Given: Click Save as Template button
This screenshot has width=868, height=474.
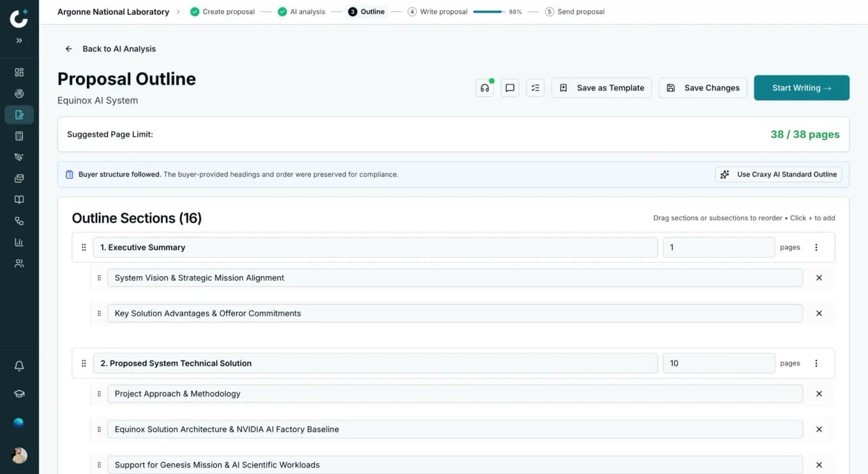Looking at the screenshot, I should (601, 88).
